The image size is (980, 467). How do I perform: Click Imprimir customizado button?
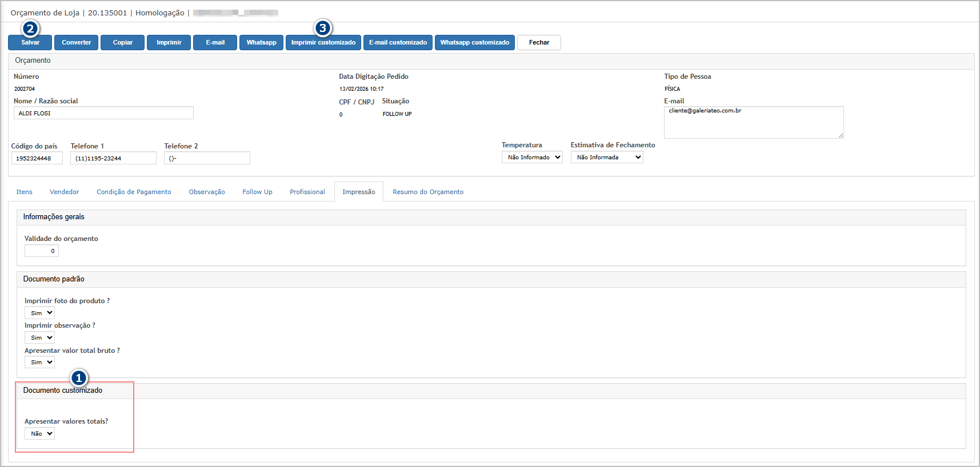323,43
